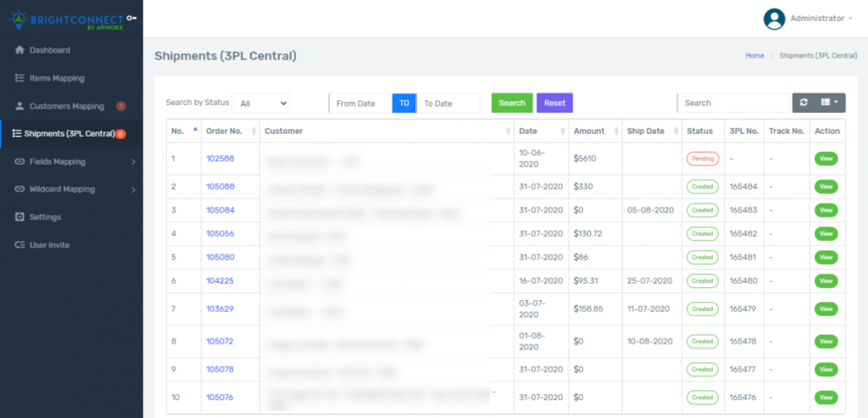This screenshot has width=868, height=418.
Task: View details for order 105076
Action: tap(826, 397)
